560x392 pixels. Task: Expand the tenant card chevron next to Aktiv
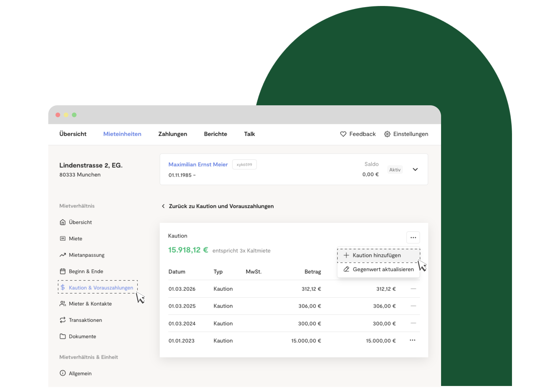click(x=415, y=169)
